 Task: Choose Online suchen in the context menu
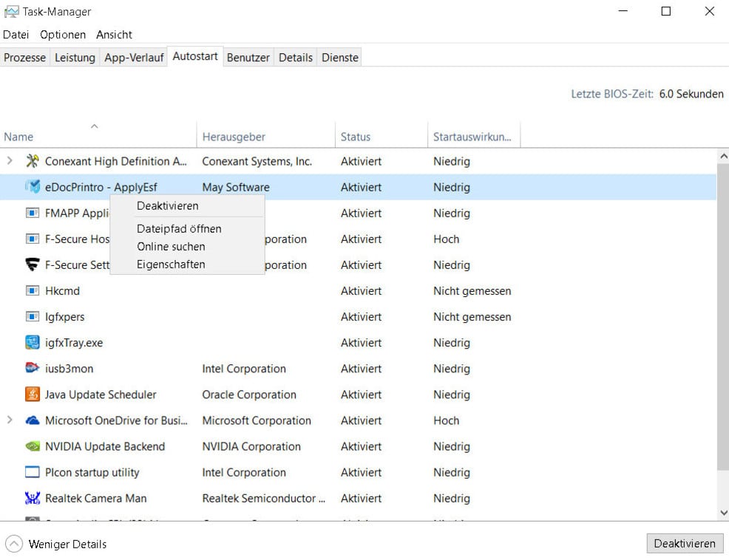(187, 246)
